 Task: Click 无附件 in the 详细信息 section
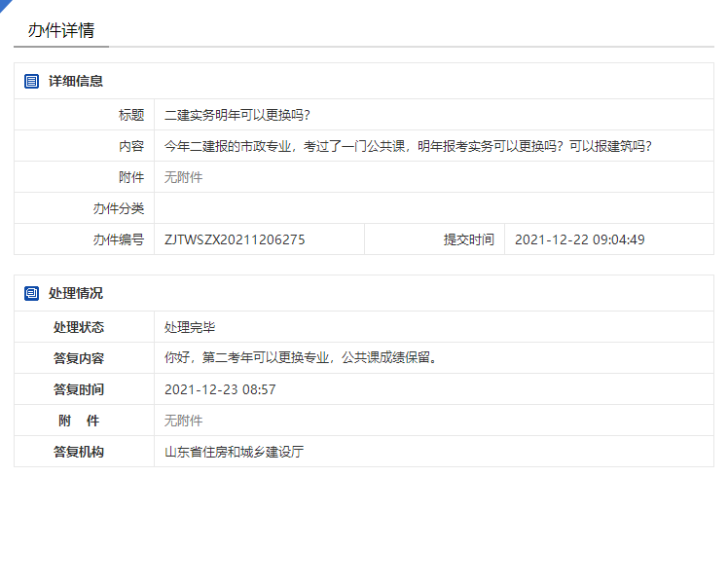click(x=183, y=177)
